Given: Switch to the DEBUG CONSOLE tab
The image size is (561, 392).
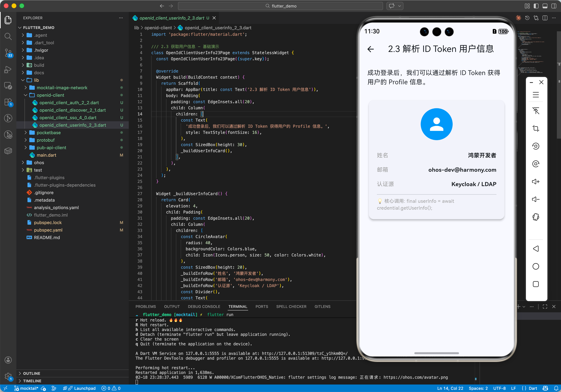Looking at the screenshot, I should pos(204,307).
